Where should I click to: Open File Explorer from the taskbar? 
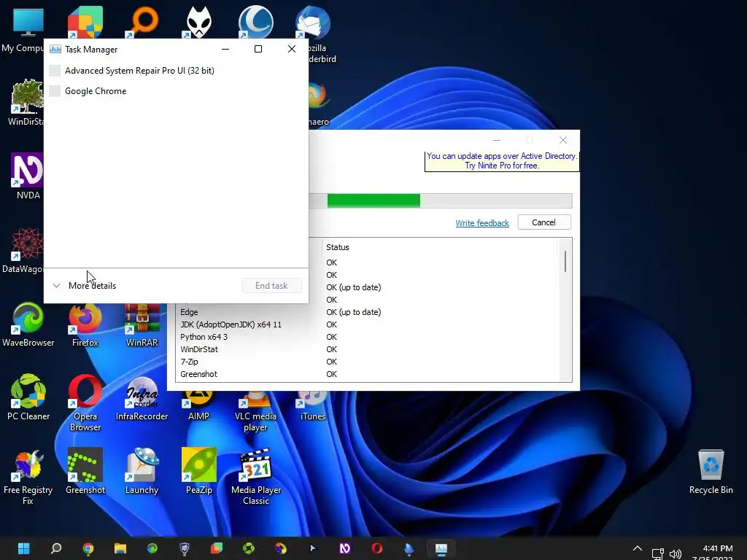pos(120,548)
